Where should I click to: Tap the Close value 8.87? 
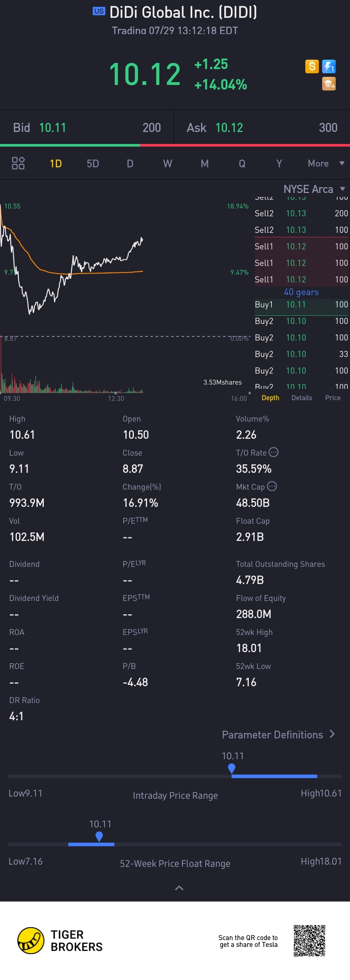tap(133, 469)
